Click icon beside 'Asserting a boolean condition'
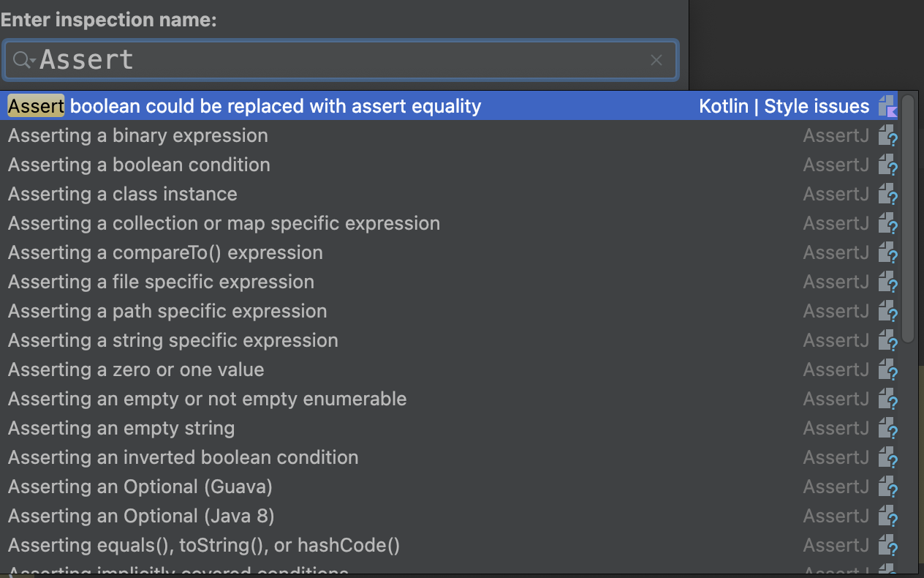 click(x=887, y=165)
